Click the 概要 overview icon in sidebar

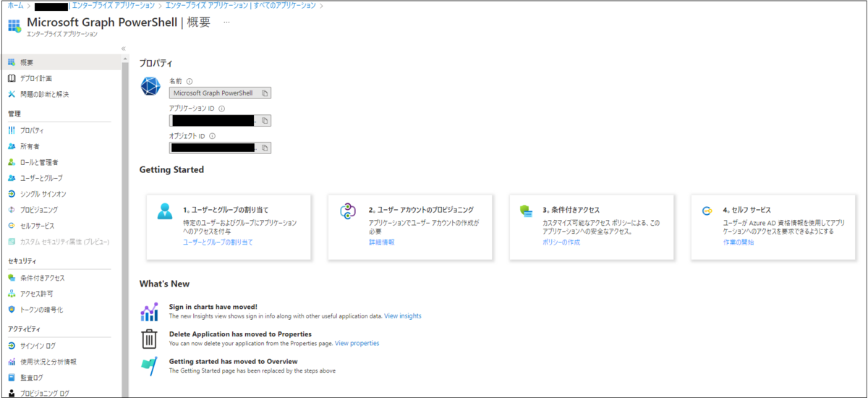point(12,62)
